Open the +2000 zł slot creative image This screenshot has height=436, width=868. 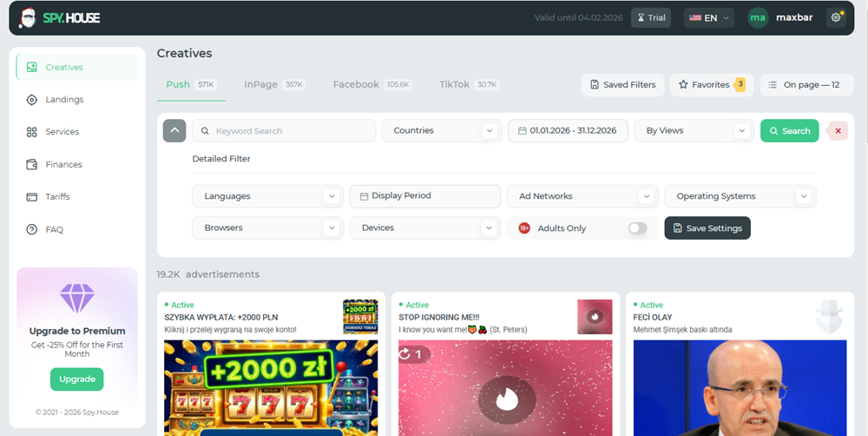[x=271, y=388]
